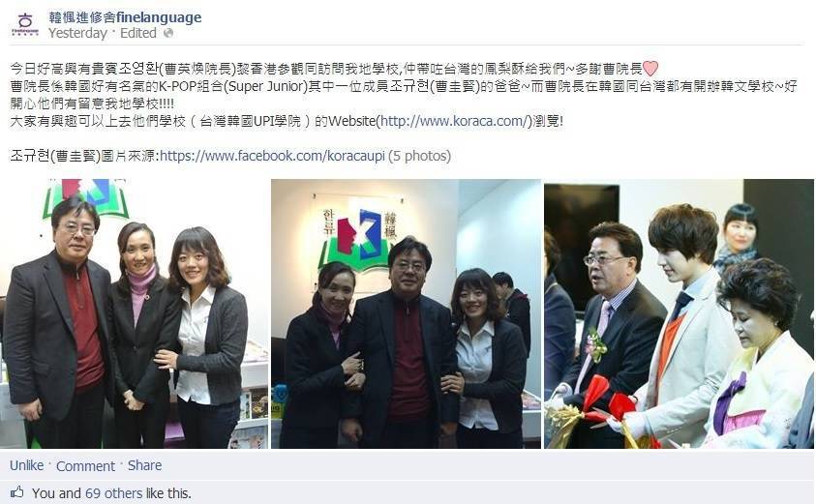816x504 pixels.
Task: Open the middle photo with man centered
Action: (x=406, y=313)
